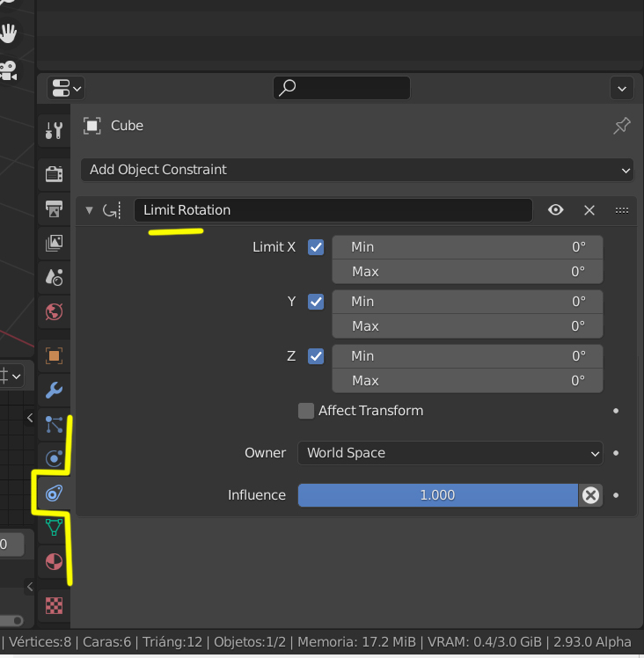Select the Material properties tab
Image resolution: width=644 pixels, height=658 pixels.
tap(55, 561)
